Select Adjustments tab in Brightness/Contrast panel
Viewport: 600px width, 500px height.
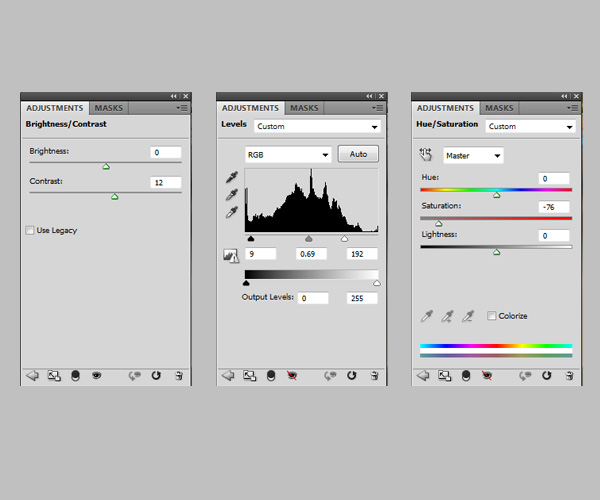point(55,108)
